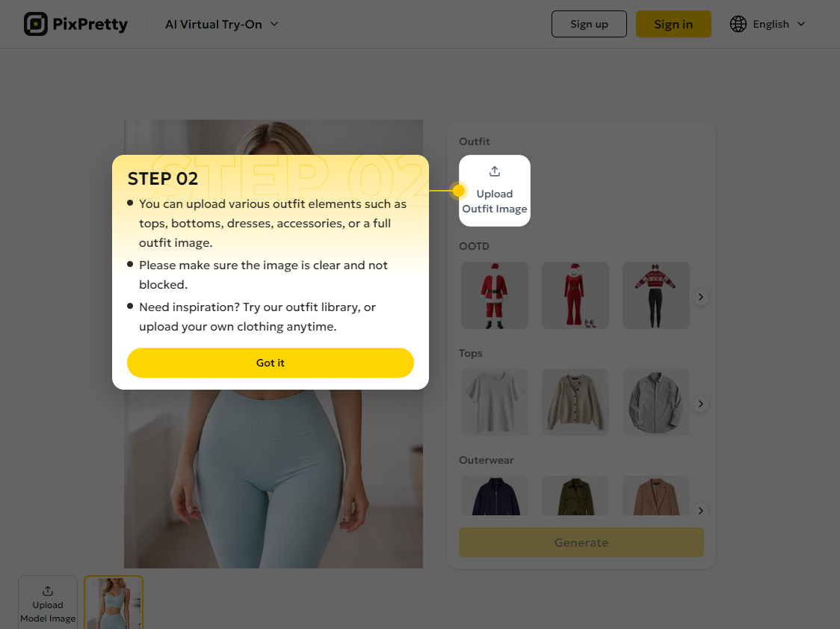Select the Santa suit outfit thumbnail
840x629 pixels.
[495, 295]
